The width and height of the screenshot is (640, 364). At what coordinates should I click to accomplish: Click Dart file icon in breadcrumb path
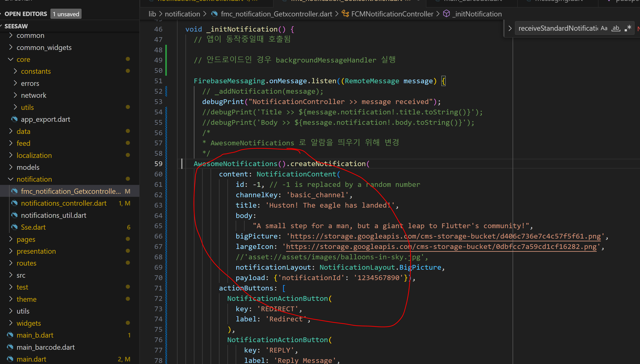click(x=214, y=14)
